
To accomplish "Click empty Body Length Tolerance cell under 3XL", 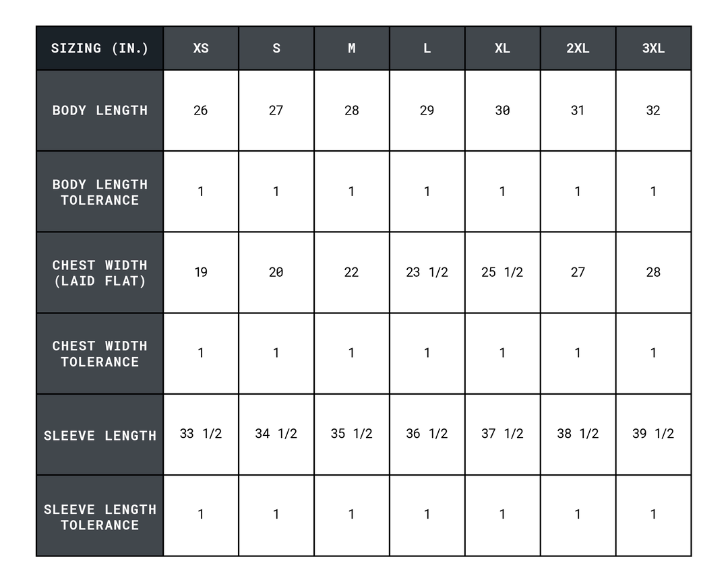I will coord(653,192).
